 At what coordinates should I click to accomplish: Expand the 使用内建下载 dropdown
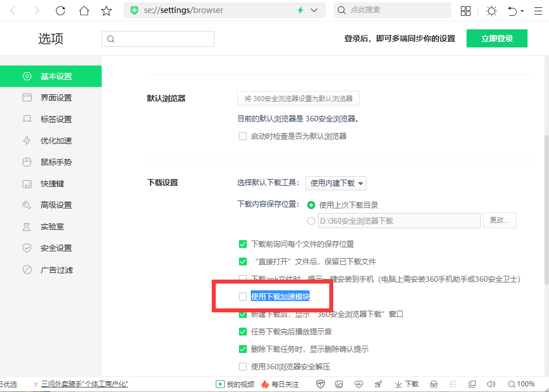coord(336,183)
